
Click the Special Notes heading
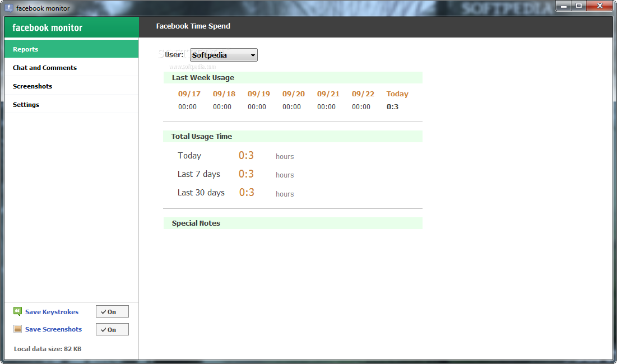[196, 223]
